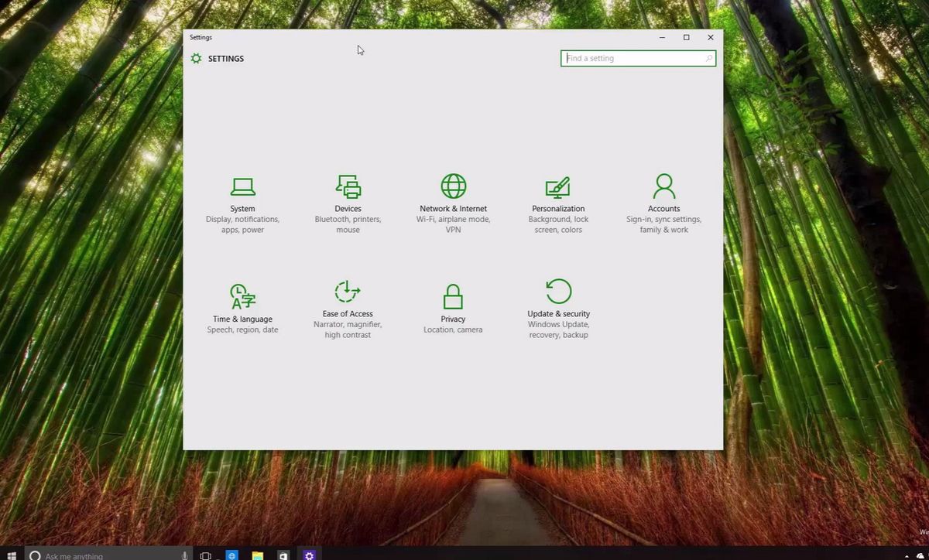Open File Explorer from the taskbar

tap(257, 555)
